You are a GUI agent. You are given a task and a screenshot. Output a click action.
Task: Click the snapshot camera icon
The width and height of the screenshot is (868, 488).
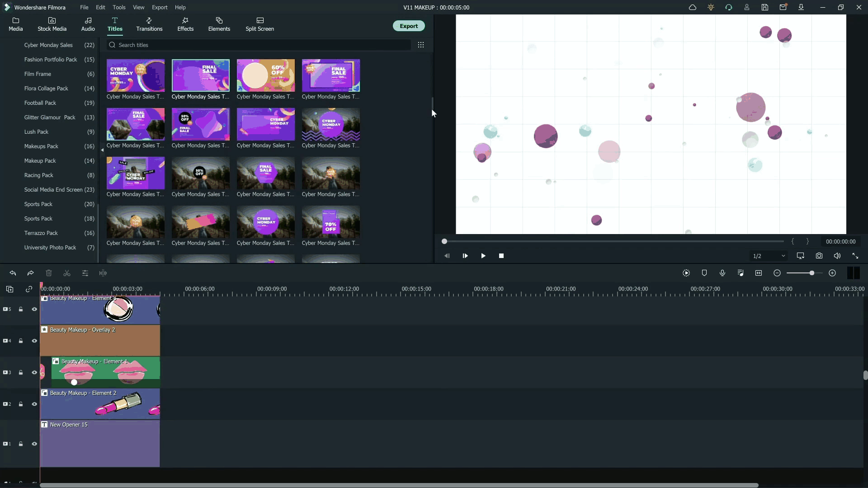[x=819, y=256]
